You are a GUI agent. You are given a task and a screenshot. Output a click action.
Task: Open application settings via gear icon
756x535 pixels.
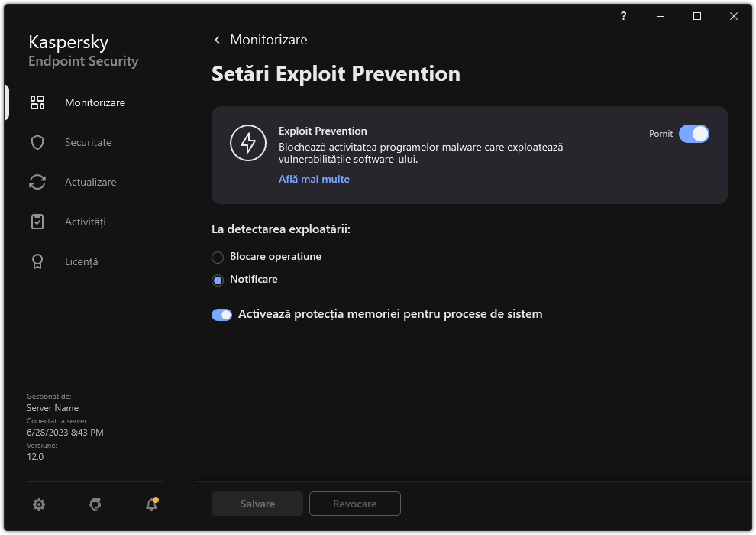[x=39, y=504]
